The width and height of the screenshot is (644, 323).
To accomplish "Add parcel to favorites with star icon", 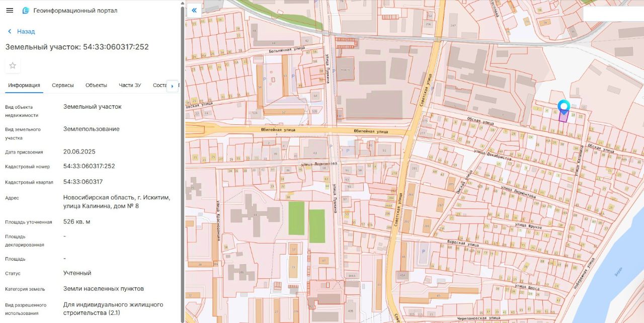I will point(13,65).
